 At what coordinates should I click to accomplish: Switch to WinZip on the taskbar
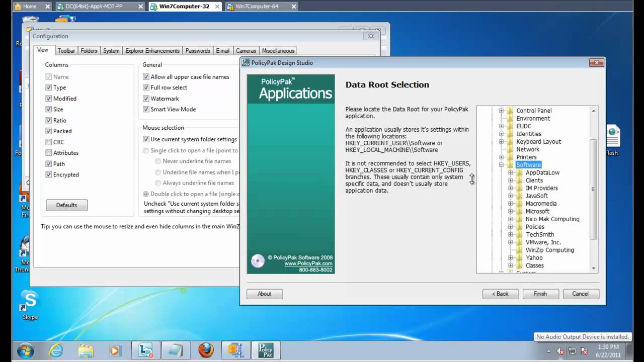point(235,350)
